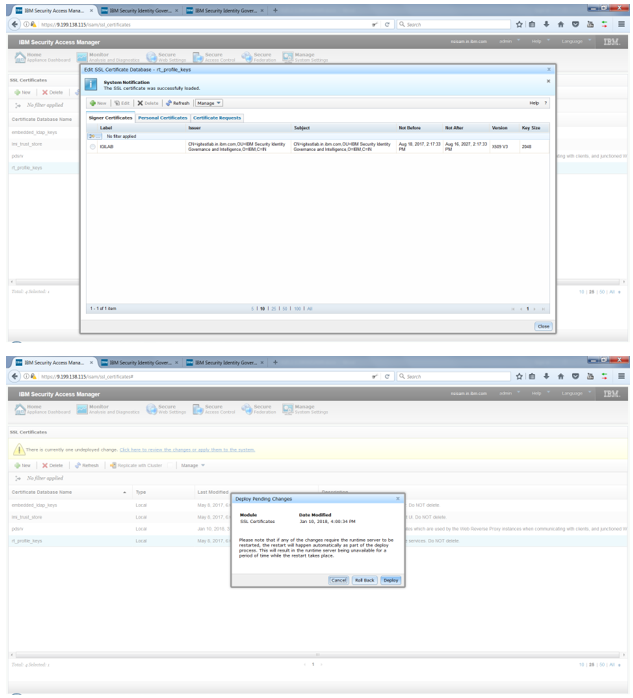Image resolution: width=633 pixels, height=698 pixels.
Task: Click the link to review undeployed changes
Action: pos(187,450)
